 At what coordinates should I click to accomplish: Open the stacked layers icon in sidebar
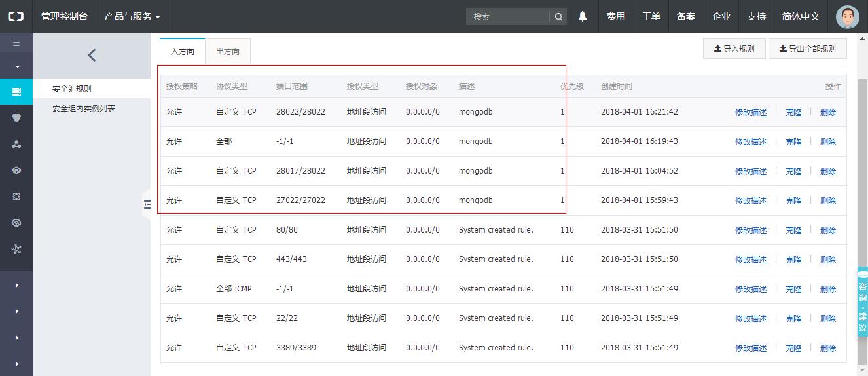tap(16, 170)
